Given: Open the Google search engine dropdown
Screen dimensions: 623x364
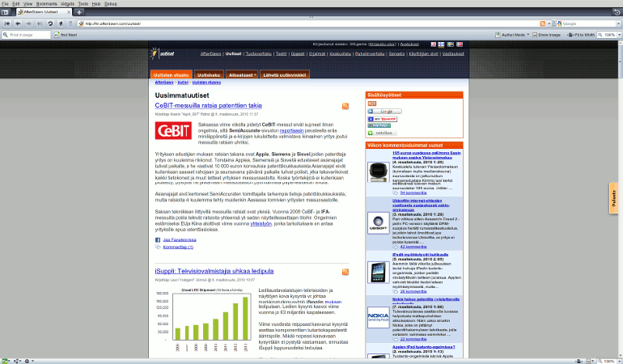Looking at the screenshot, I should click(x=618, y=23).
